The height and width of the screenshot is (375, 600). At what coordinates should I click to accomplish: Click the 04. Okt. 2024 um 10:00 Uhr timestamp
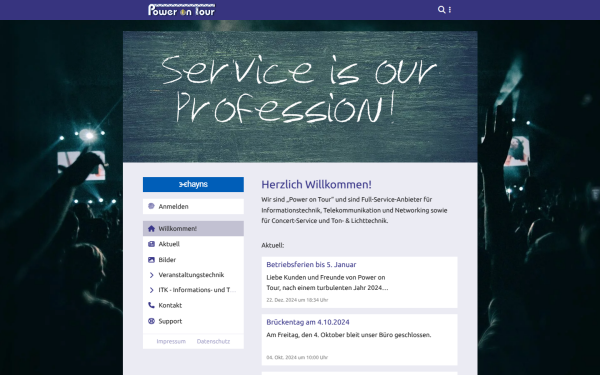[297, 357]
